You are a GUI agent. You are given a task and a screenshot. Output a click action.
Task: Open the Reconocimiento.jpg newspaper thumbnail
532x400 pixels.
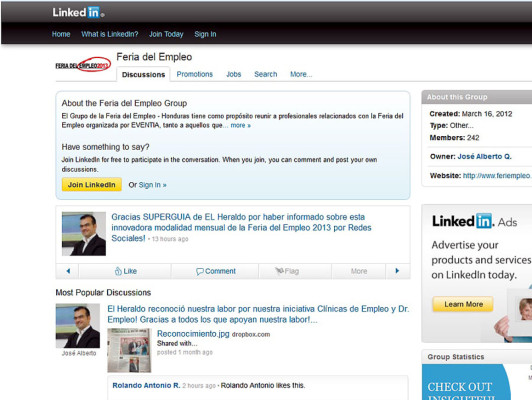[x=129, y=350]
